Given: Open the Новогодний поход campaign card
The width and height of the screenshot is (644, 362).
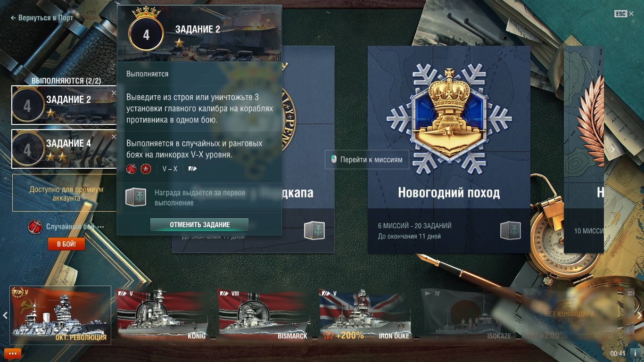Looking at the screenshot, I should [x=449, y=149].
